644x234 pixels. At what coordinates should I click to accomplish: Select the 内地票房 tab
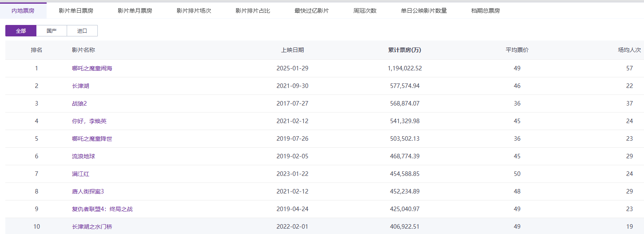coord(23,11)
